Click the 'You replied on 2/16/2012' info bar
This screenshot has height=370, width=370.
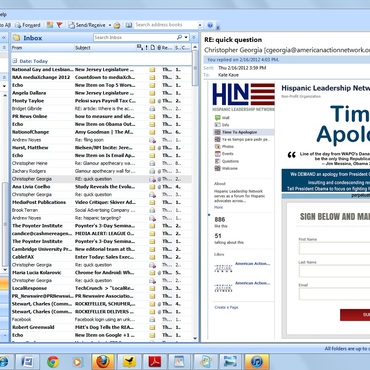(x=287, y=60)
